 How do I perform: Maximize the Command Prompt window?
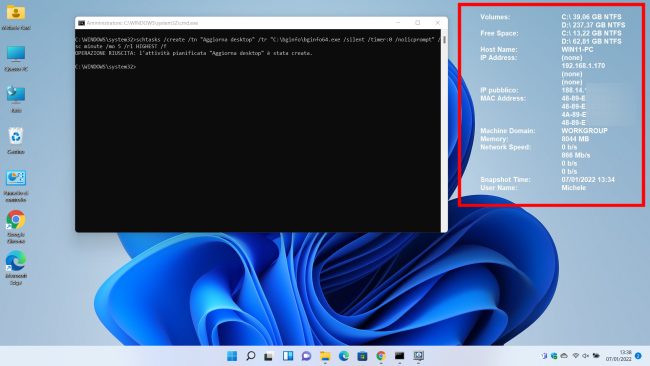418,23
